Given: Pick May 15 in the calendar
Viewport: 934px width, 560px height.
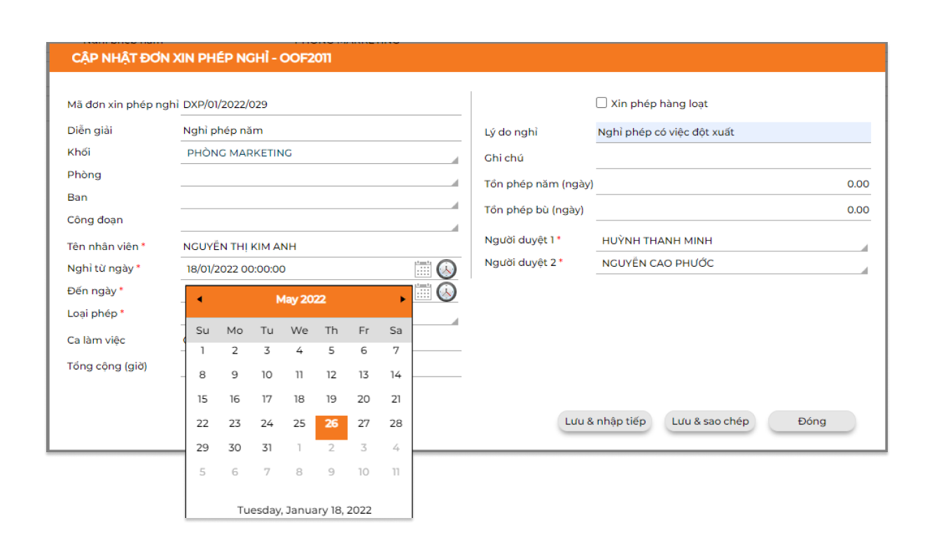Looking at the screenshot, I should pos(202,399).
